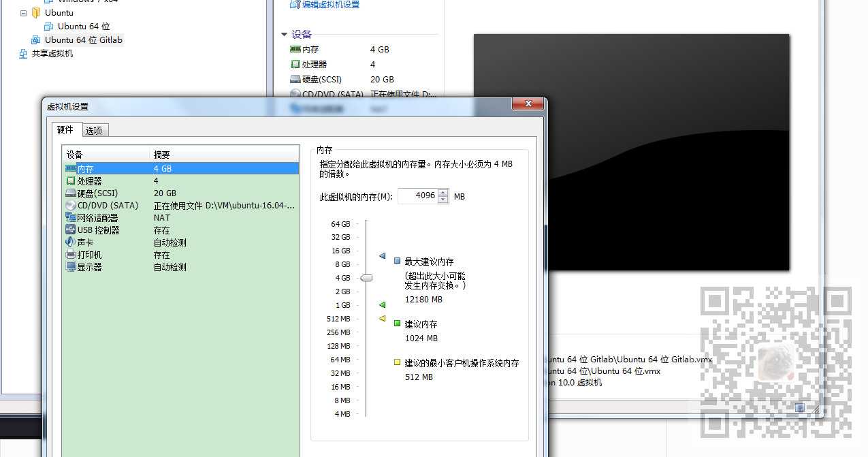868x457 pixels.
Task: Click the 存在 summary of 打印机
Action: 162,254
